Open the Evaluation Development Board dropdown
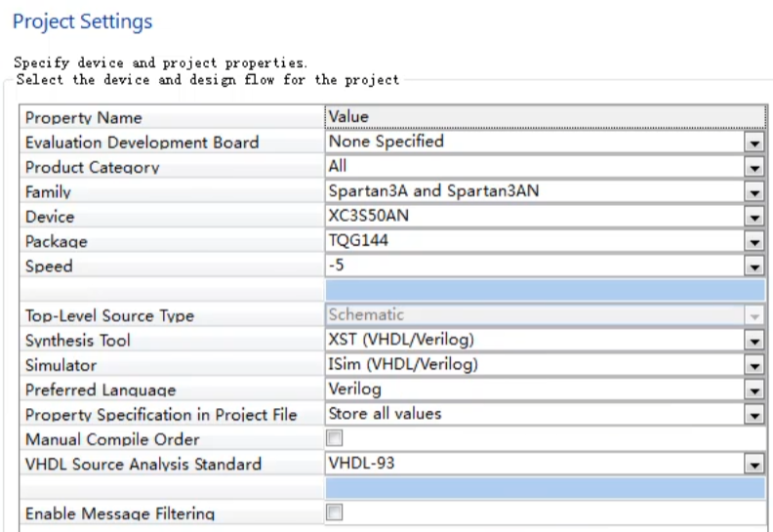773x532 pixels. (753, 143)
